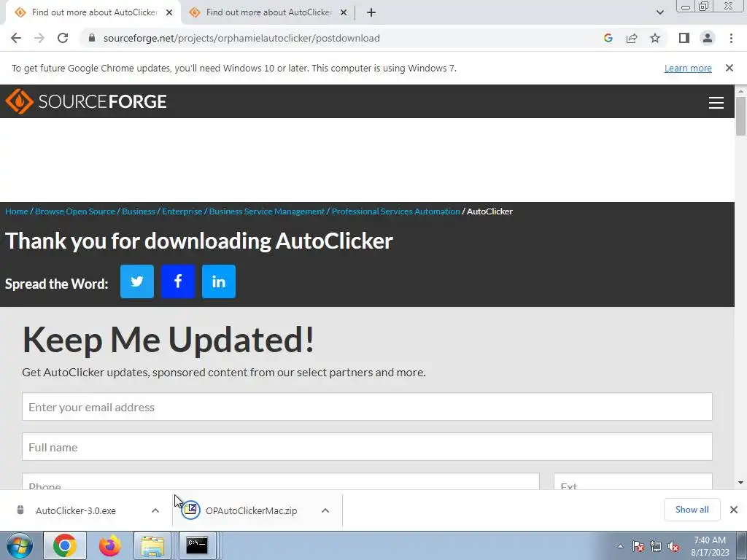Share on LinkedIn
This screenshot has height=560, width=747.
click(219, 281)
